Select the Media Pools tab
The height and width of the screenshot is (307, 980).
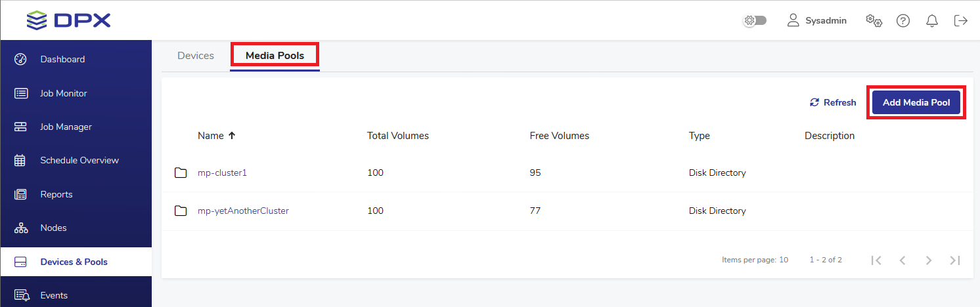click(275, 56)
